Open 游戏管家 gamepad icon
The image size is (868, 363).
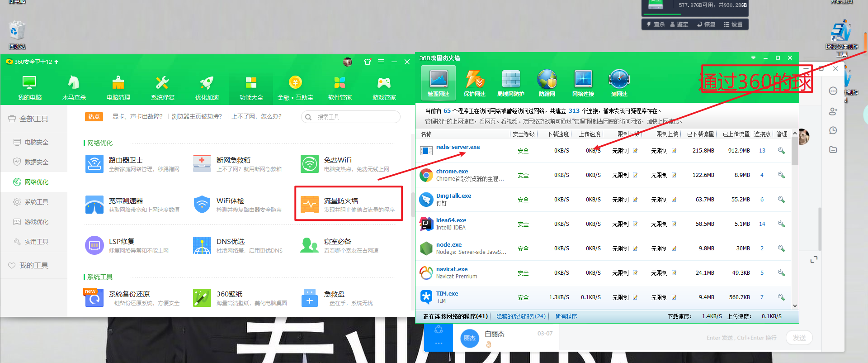click(384, 87)
